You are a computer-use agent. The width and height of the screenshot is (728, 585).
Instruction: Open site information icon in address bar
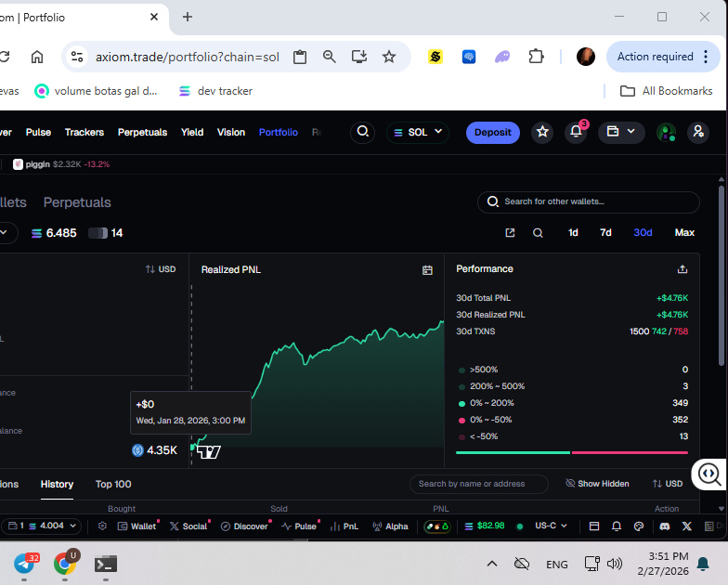tap(77, 57)
